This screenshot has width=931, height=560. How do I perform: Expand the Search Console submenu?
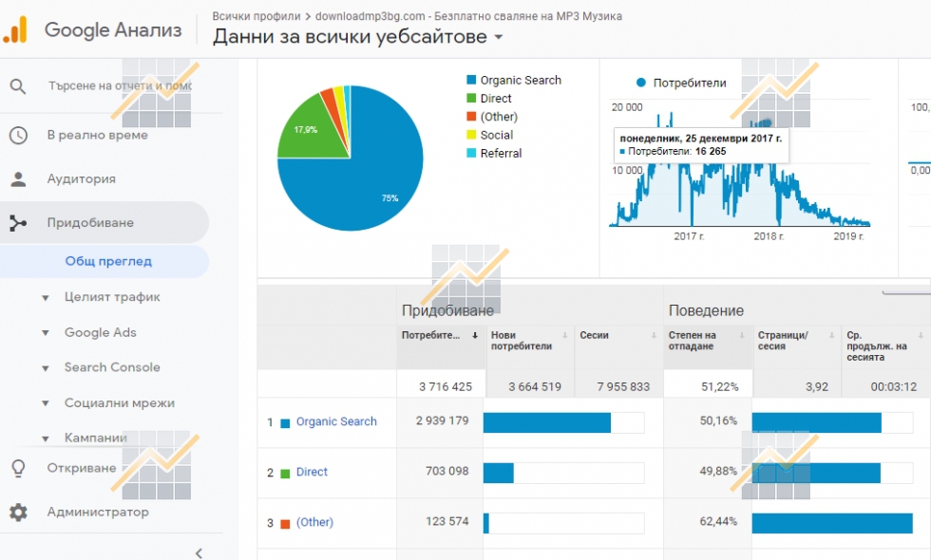[46, 368]
